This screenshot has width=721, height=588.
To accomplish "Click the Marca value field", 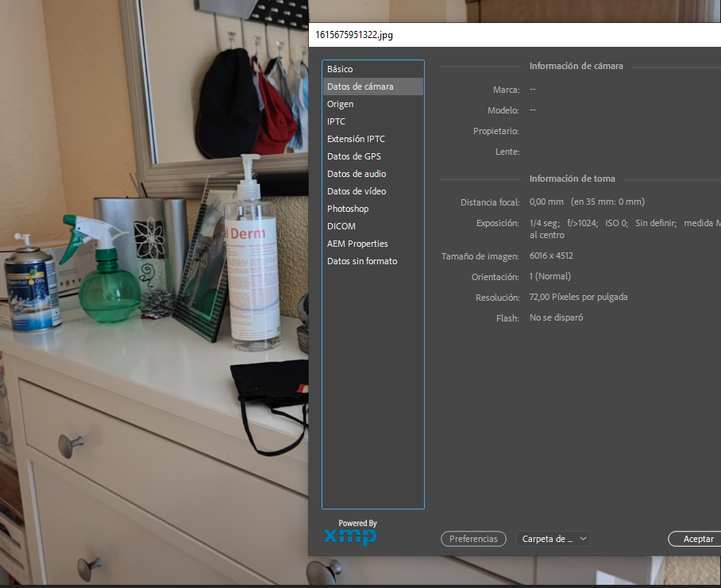I will pyautogui.click(x=533, y=89).
